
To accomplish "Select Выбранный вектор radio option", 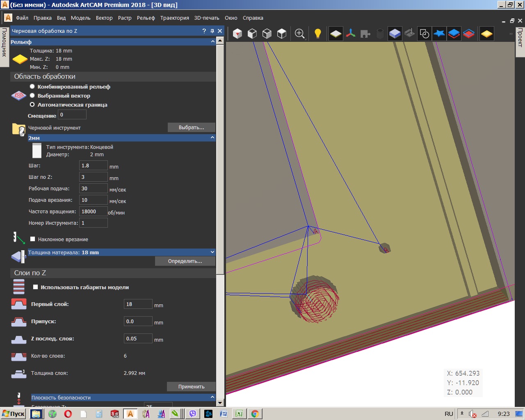I will coord(32,96).
